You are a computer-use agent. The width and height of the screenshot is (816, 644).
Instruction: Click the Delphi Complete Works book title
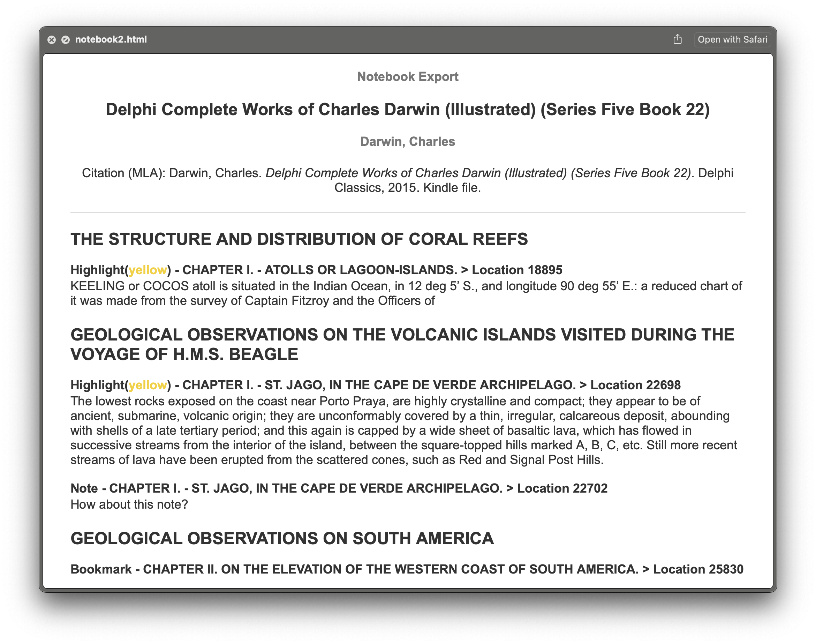click(407, 109)
